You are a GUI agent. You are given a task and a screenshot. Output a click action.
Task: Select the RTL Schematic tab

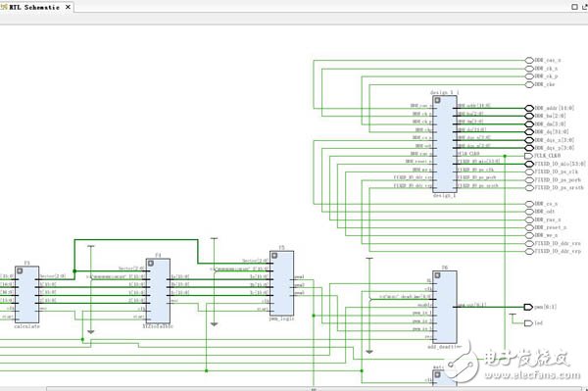[x=33, y=7]
